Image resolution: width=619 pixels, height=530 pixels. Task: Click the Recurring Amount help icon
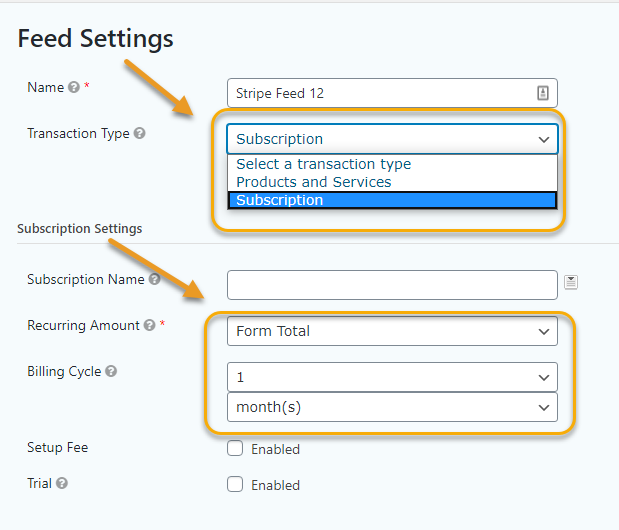tap(150, 325)
